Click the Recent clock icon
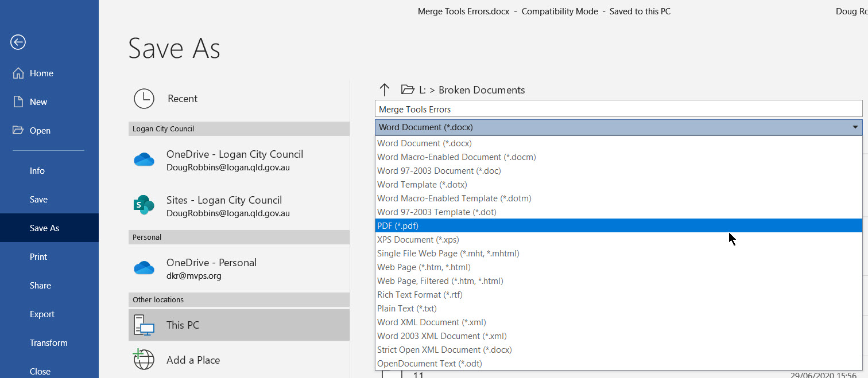Screen dimensions: 868x378 tap(144, 99)
